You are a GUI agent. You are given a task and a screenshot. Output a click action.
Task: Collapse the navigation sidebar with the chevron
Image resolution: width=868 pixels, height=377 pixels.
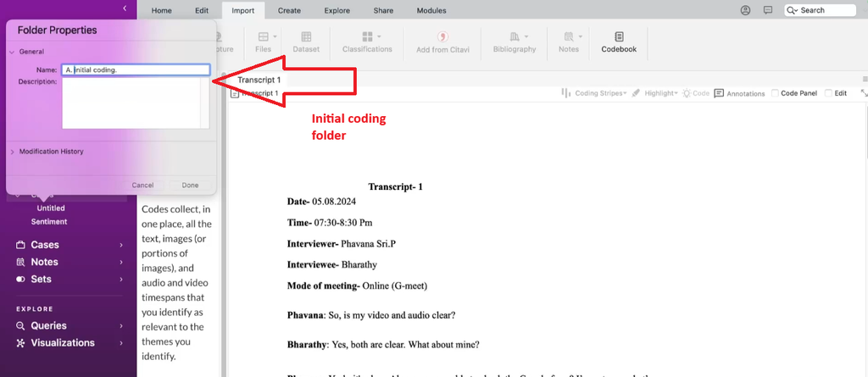point(125,8)
